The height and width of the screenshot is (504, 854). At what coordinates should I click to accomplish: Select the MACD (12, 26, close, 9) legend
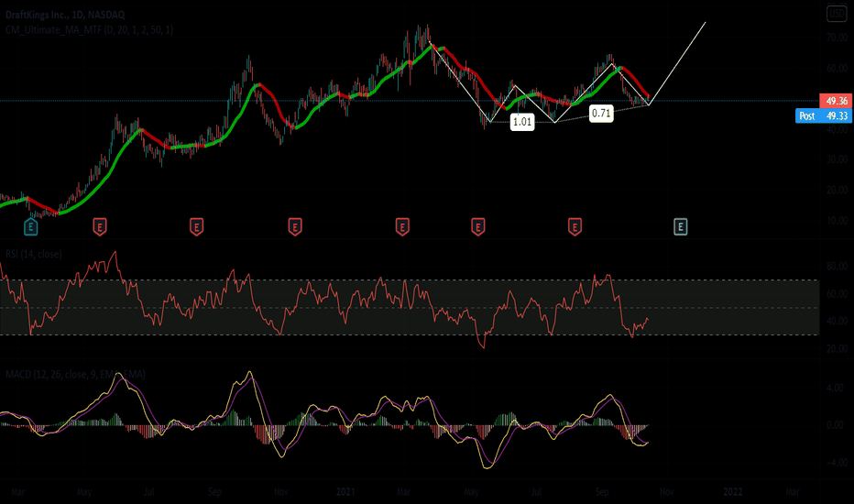click(x=75, y=374)
